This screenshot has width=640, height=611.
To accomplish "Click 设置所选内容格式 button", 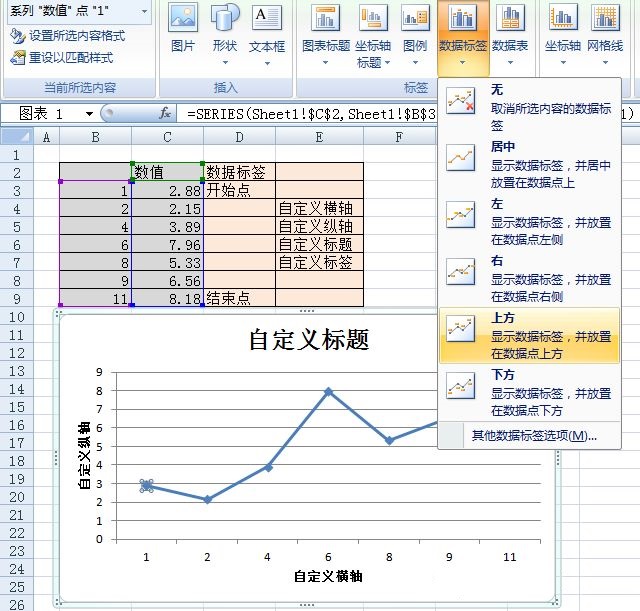I will 68,36.
